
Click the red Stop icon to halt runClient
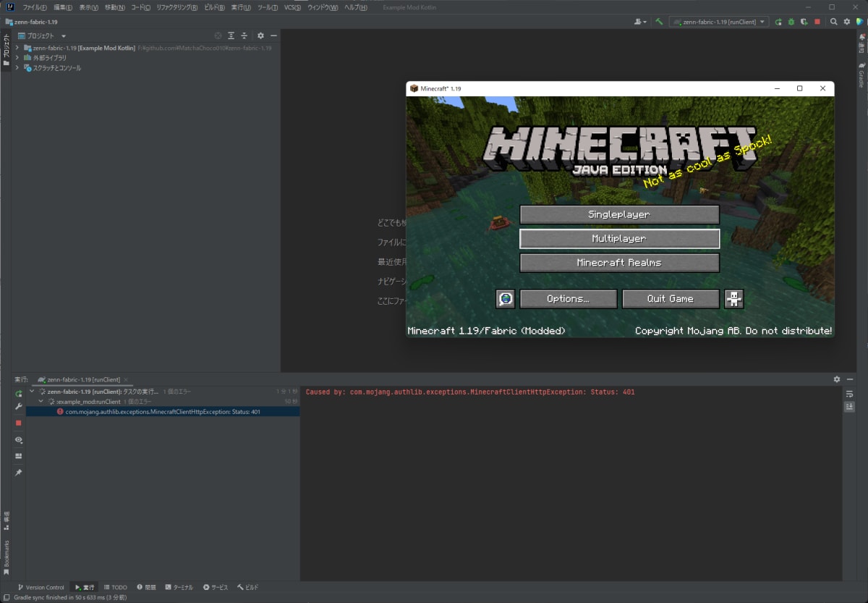[x=816, y=22]
